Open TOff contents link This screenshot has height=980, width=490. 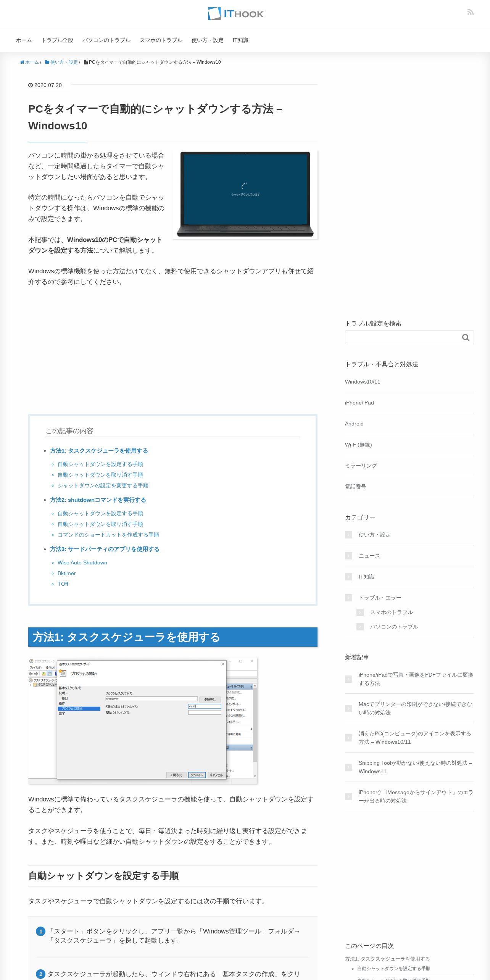pyautogui.click(x=63, y=584)
